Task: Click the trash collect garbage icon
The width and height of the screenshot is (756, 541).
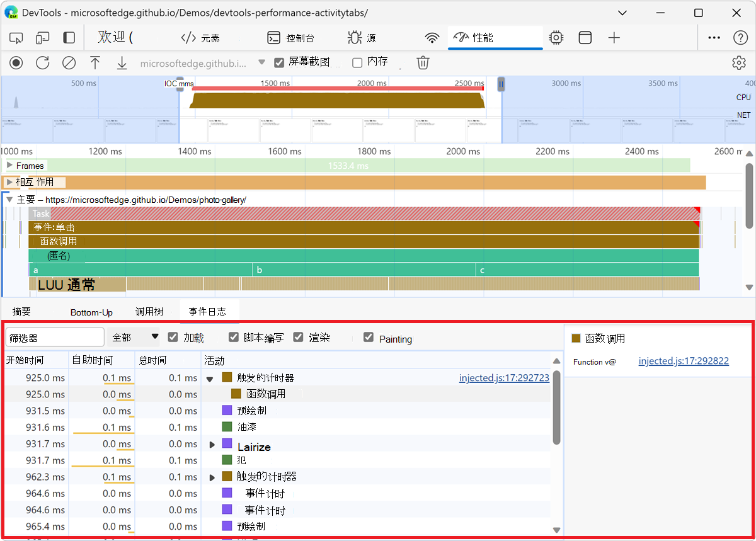Action: pyautogui.click(x=423, y=62)
